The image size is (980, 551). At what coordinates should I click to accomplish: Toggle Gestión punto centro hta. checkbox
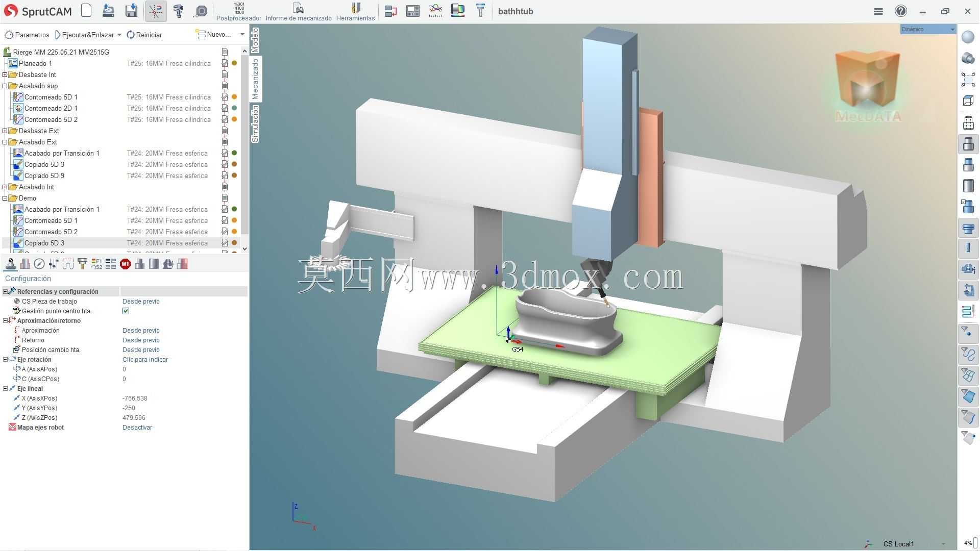click(x=126, y=311)
